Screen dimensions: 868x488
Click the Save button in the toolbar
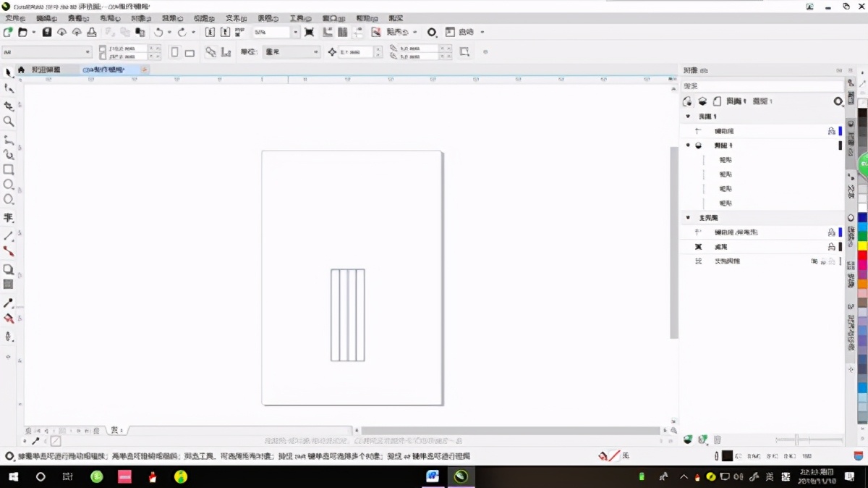[48, 32]
